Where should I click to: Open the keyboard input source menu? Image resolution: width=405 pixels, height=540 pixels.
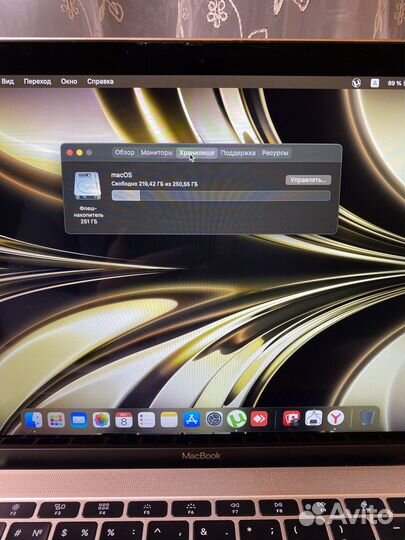tap(375, 83)
